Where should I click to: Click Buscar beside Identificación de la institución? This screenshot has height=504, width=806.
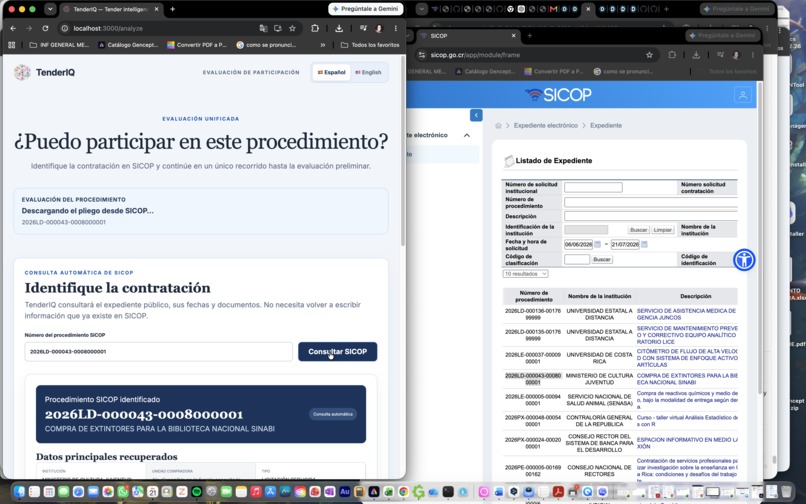point(638,230)
